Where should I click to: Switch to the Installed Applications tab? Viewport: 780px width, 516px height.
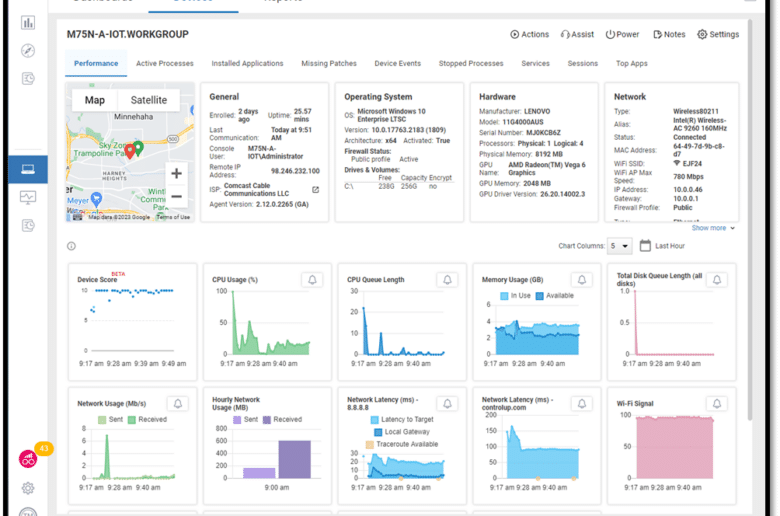point(247,64)
